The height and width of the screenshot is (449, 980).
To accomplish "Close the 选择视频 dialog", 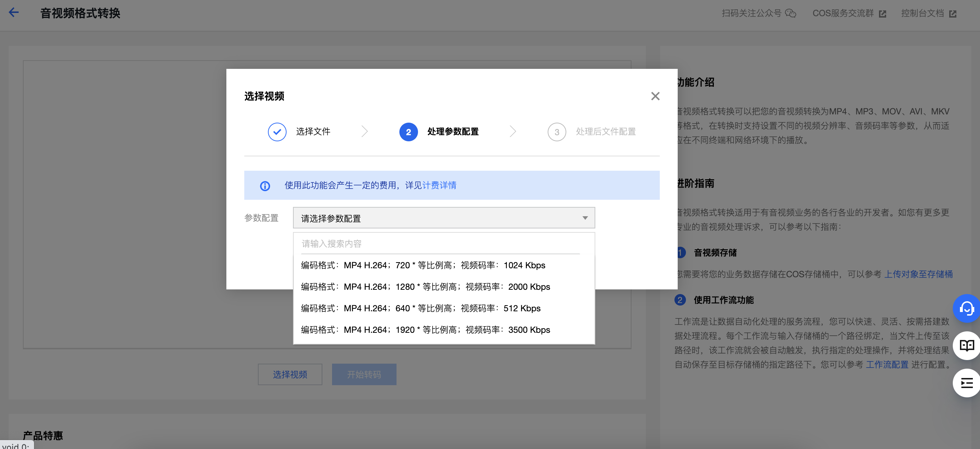I will pyautogui.click(x=655, y=96).
